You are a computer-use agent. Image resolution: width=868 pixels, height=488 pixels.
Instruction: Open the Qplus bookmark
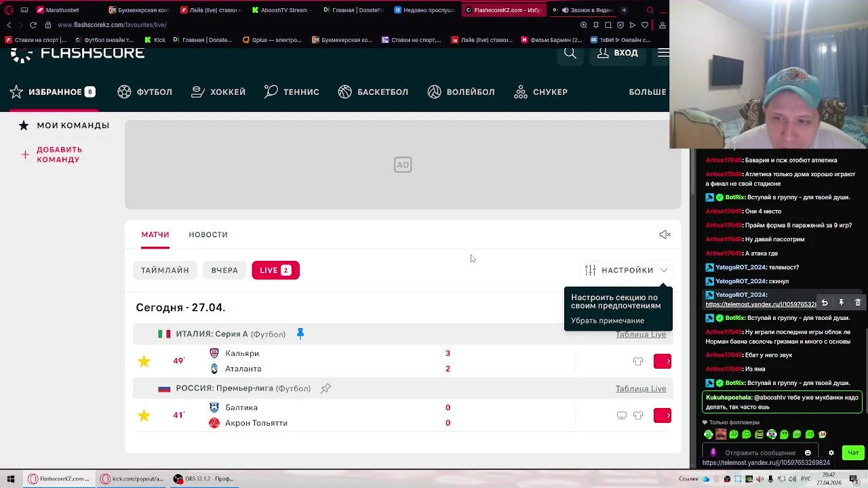(x=272, y=40)
